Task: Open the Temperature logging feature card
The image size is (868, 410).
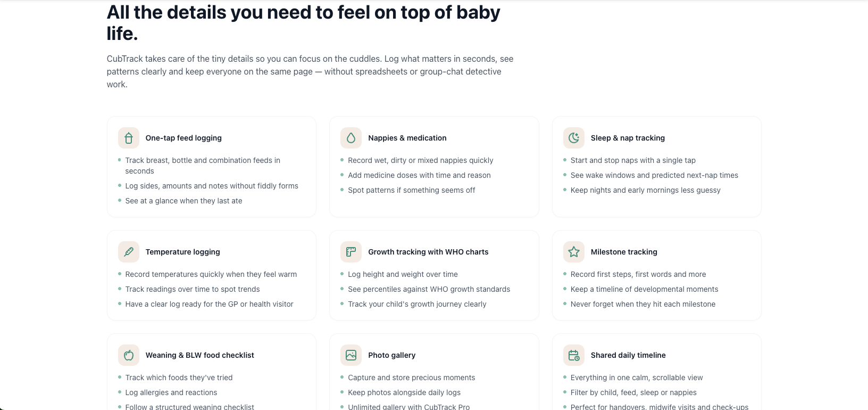Action: [x=183, y=251]
